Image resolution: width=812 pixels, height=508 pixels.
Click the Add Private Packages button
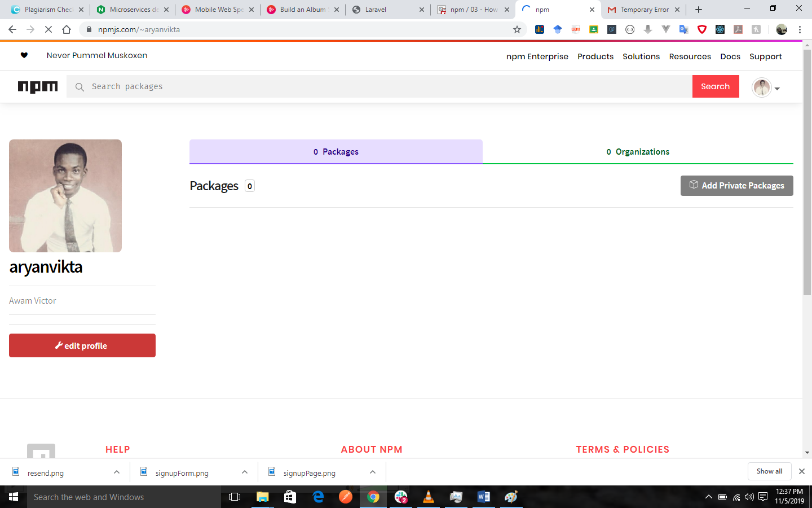pyautogui.click(x=736, y=186)
